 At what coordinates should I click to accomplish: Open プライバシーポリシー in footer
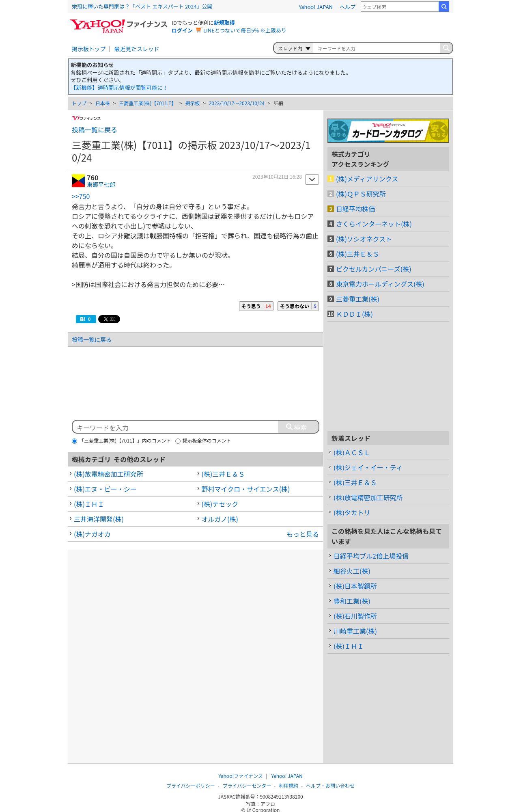(191, 786)
